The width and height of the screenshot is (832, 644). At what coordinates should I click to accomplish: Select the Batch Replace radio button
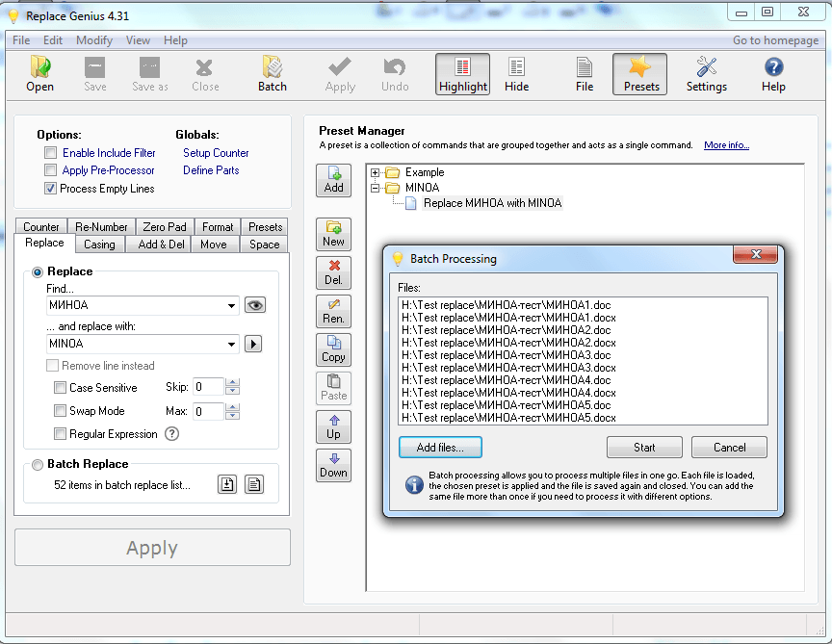[x=39, y=464]
